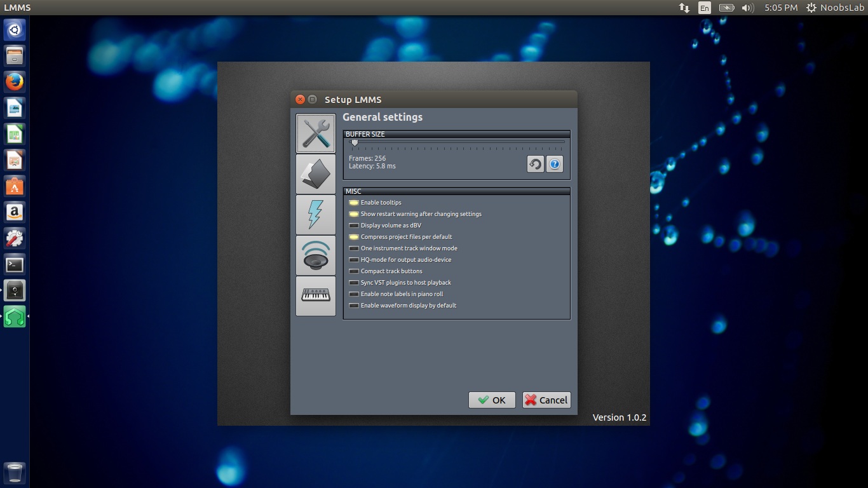This screenshot has height=488, width=868.
Task: Open sound volume indicator
Action: [x=747, y=8]
